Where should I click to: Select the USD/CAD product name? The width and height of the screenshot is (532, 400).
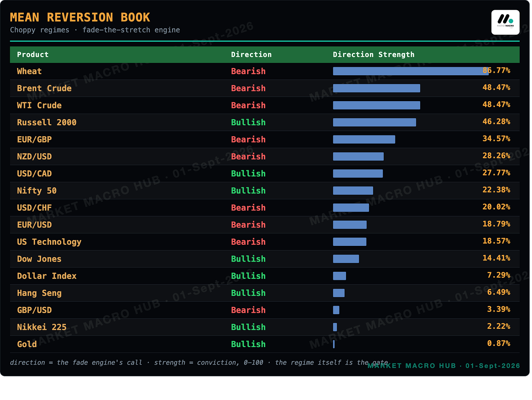coord(34,174)
